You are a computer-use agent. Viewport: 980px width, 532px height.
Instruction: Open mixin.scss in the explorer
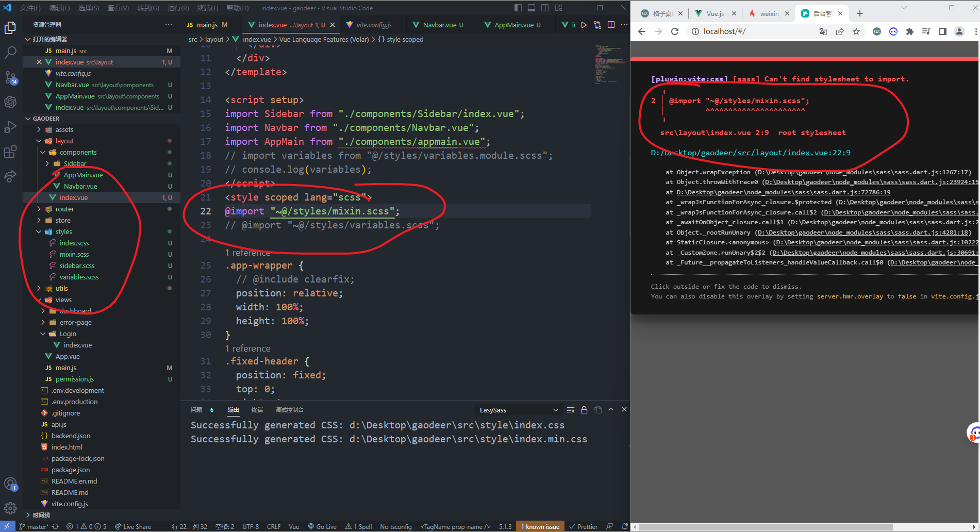coord(74,255)
